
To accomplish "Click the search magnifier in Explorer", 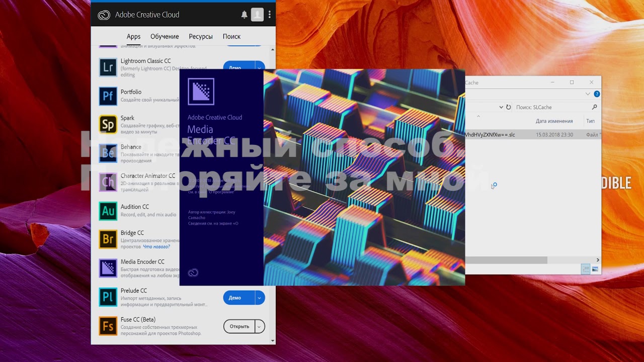I will pos(594,107).
